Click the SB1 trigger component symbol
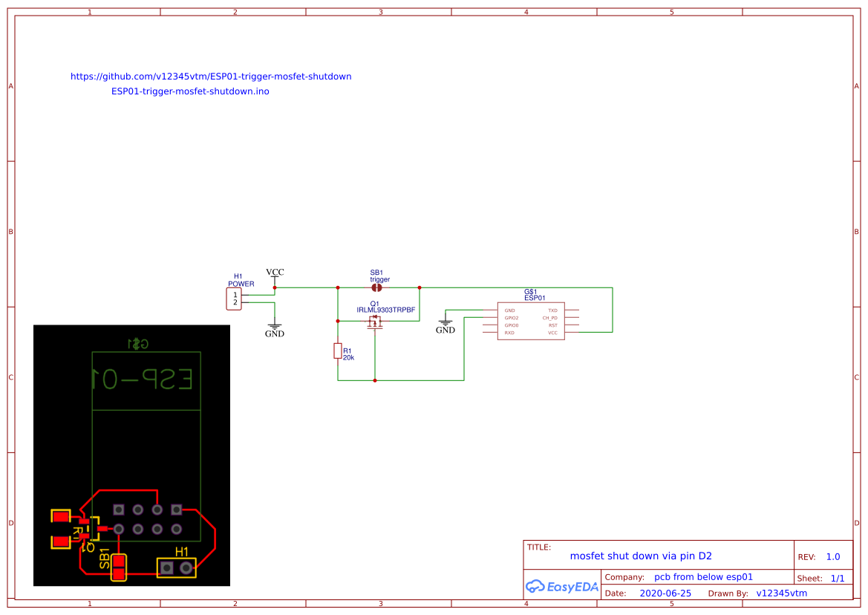Viewport: 868px width, 615px height. [378, 286]
